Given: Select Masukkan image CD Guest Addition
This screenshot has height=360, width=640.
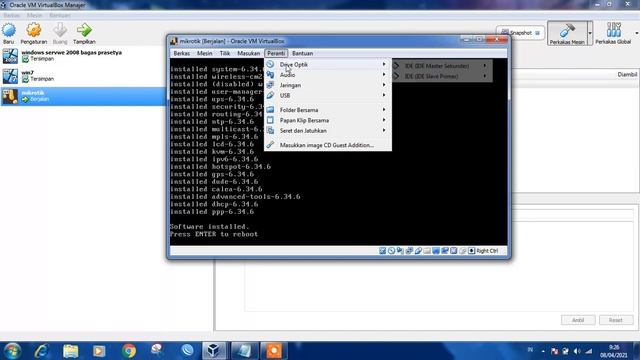Looking at the screenshot, I should click(328, 145).
